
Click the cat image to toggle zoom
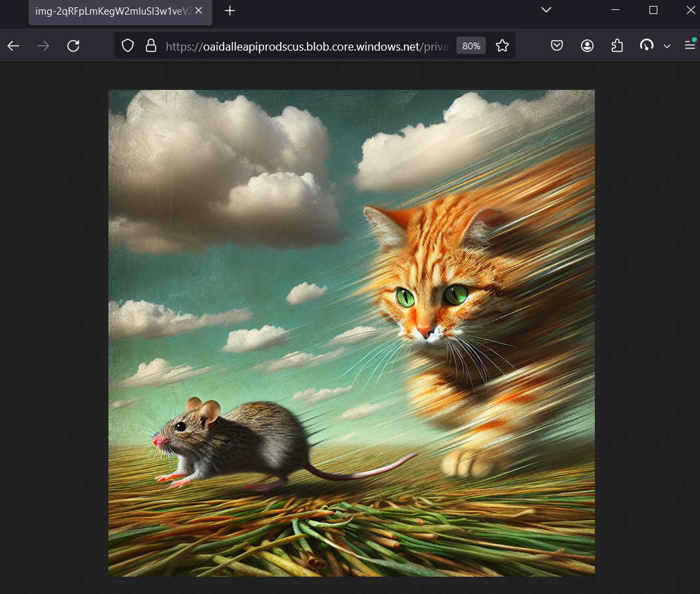tap(351, 332)
